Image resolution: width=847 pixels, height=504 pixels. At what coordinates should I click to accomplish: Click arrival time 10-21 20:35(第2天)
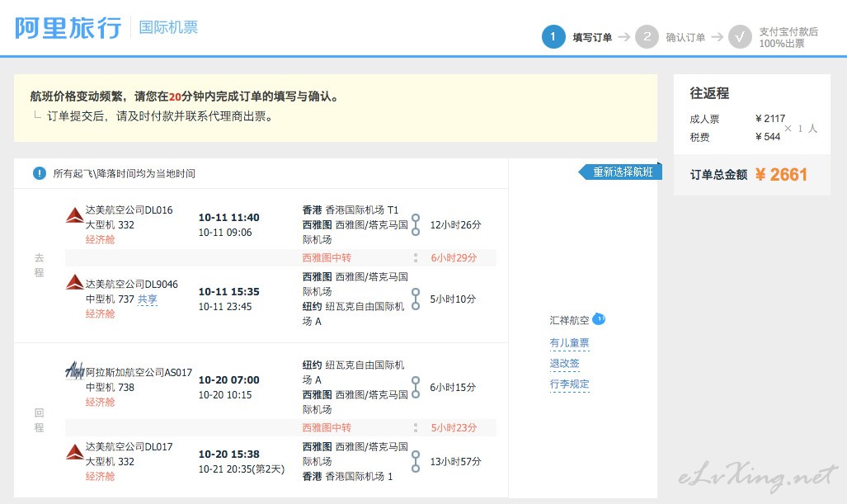242,469
